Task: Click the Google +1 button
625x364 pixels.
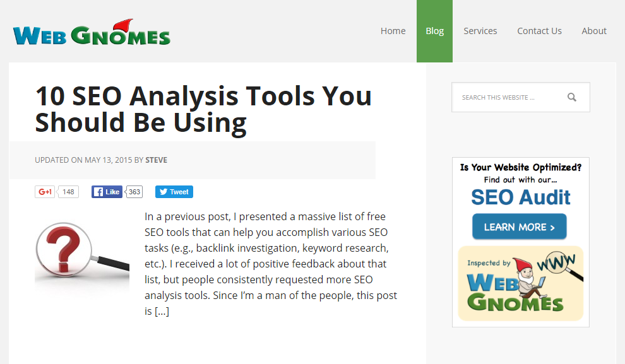Action: (x=45, y=192)
